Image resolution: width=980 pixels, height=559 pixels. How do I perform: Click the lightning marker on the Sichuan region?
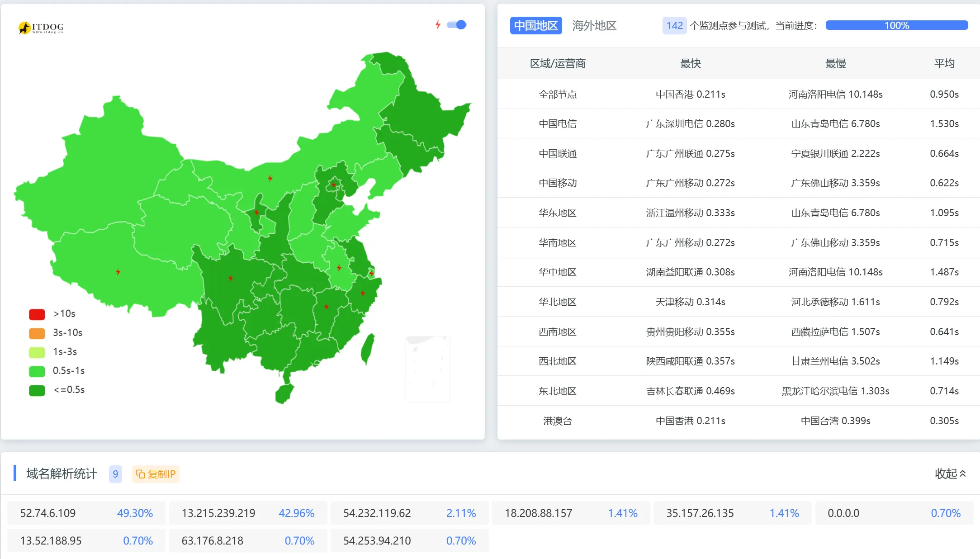[x=231, y=278]
